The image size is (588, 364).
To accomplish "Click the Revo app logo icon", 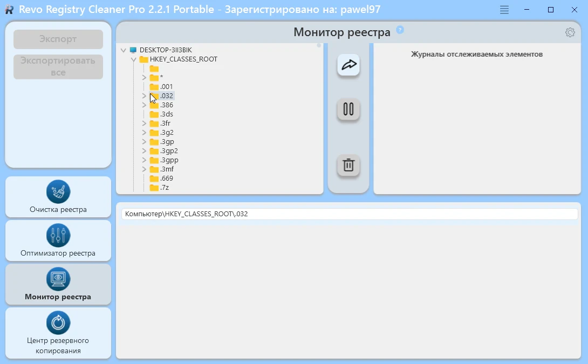I will point(9,9).
